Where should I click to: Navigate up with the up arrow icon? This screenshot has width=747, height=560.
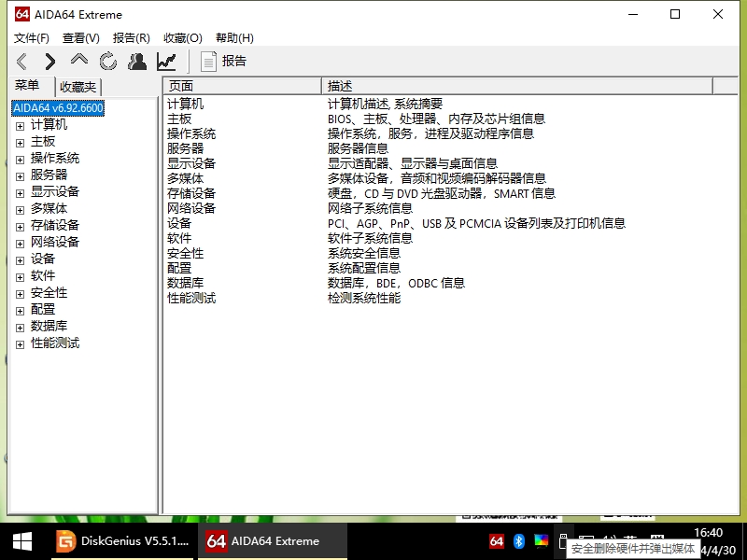[79, 60]
